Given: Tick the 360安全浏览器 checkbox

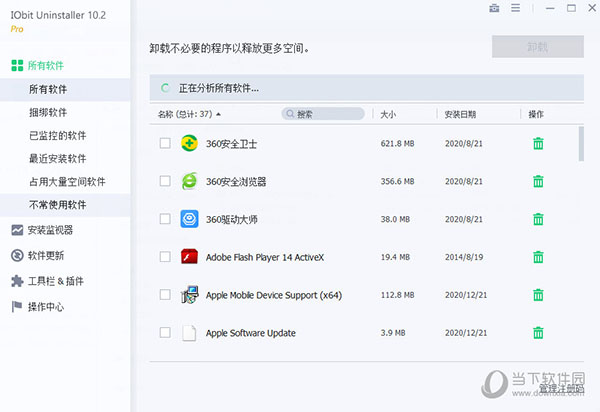Looking at the screenshot, I should pyautogui.click(x=165, y=181).
